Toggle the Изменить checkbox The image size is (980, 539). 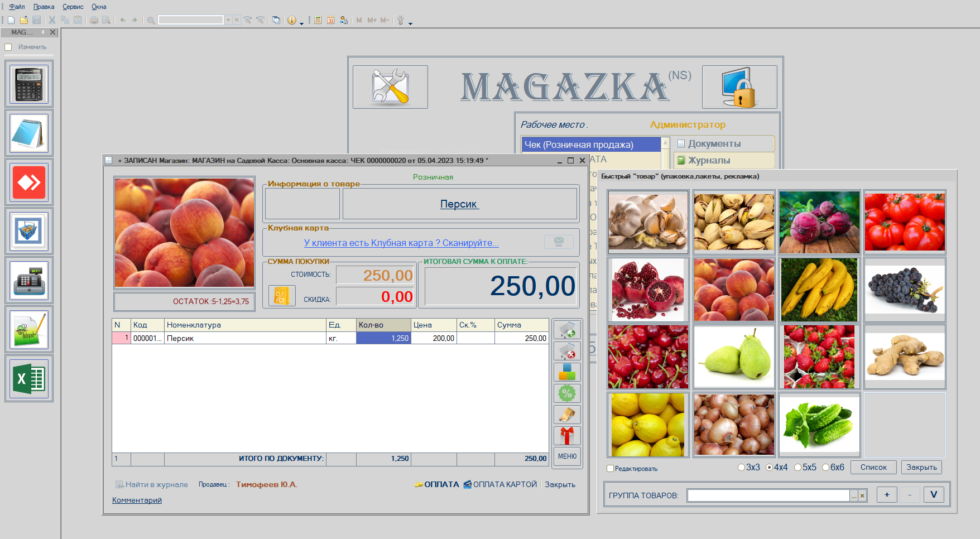click(x=8, y=47)
